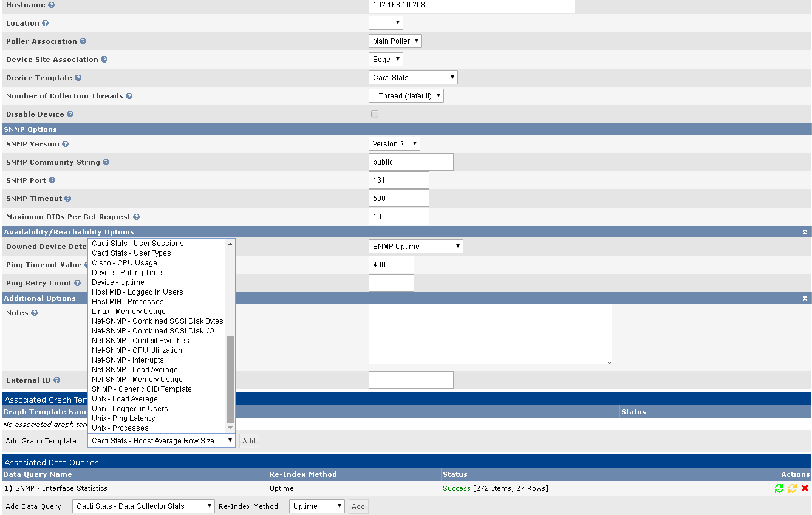Select Unix - Logged in Users option
Screen dimensions: 812x515
tap(157, 409)
